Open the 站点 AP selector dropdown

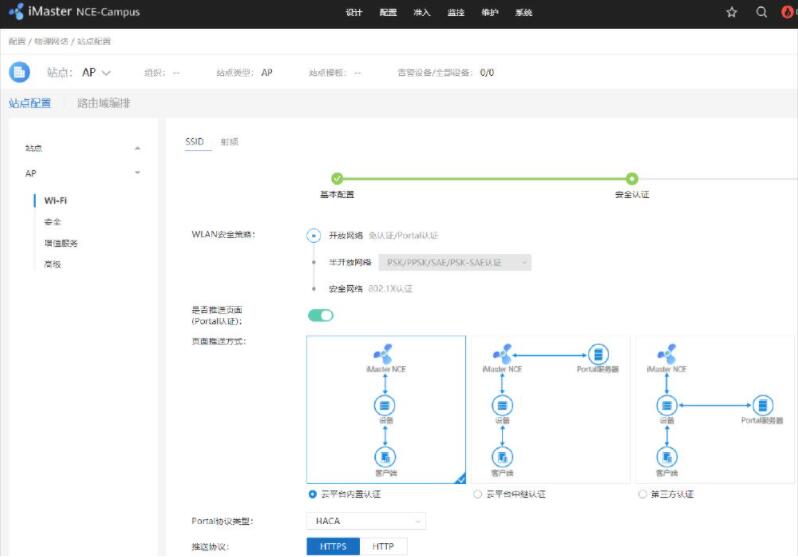(x=97, y=72)
